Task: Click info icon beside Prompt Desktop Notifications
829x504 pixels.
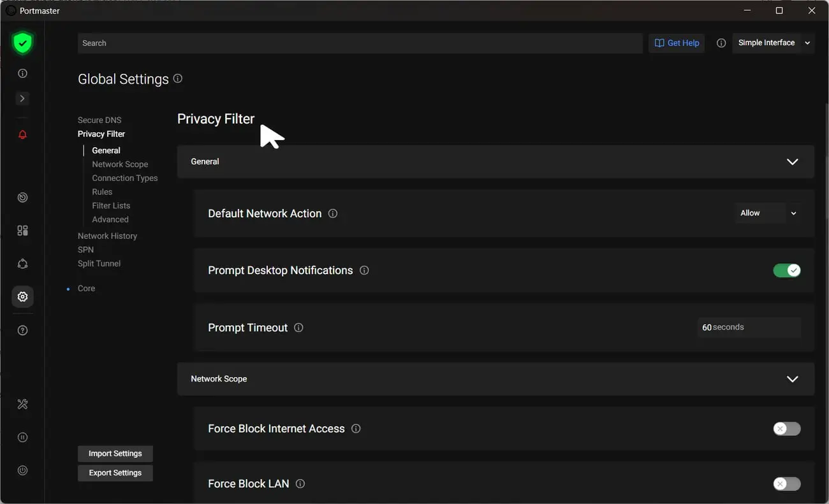Action: click(x=364, y=270)
